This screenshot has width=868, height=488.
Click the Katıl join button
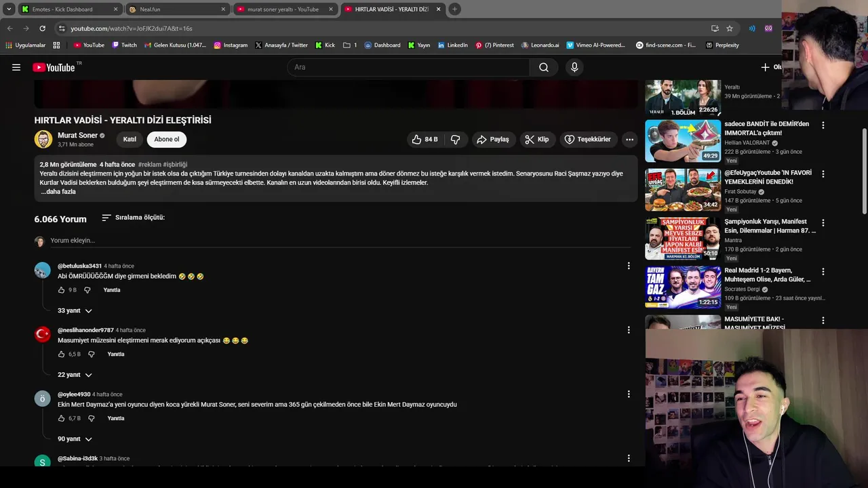(x=130, y=139)
